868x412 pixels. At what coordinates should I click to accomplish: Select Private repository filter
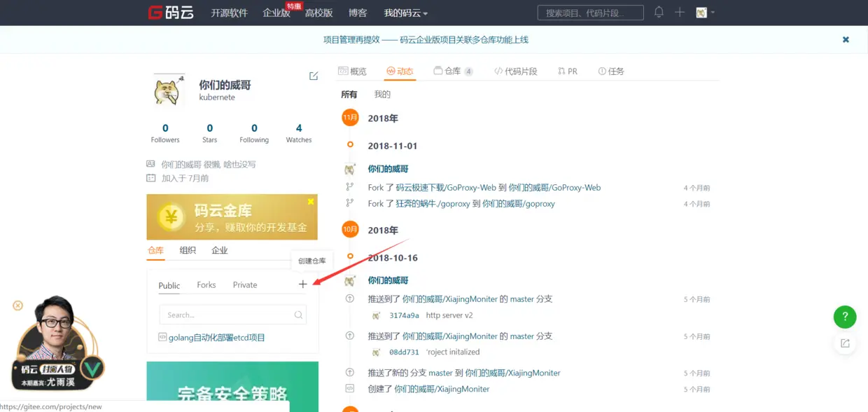[x=245, y=284]
